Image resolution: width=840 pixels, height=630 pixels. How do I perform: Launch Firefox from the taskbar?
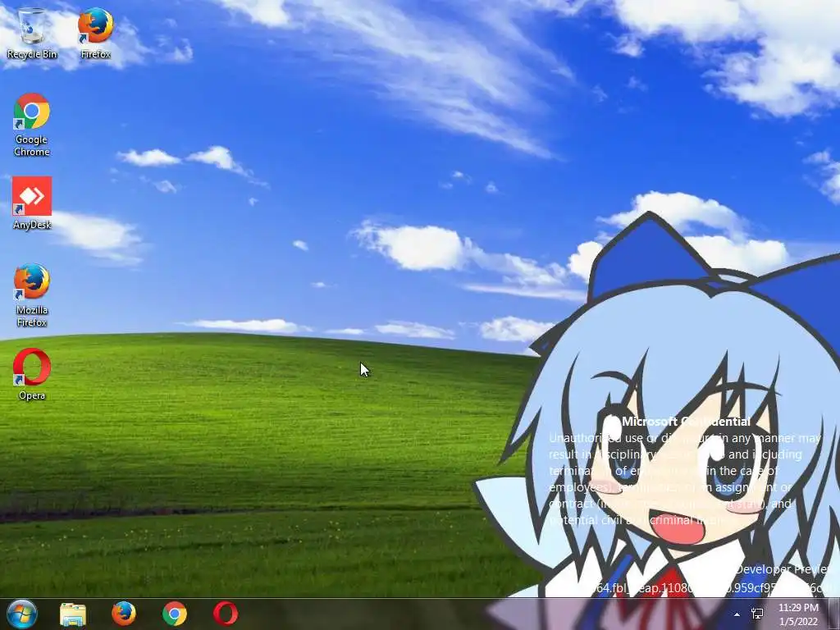coord(124,614)
